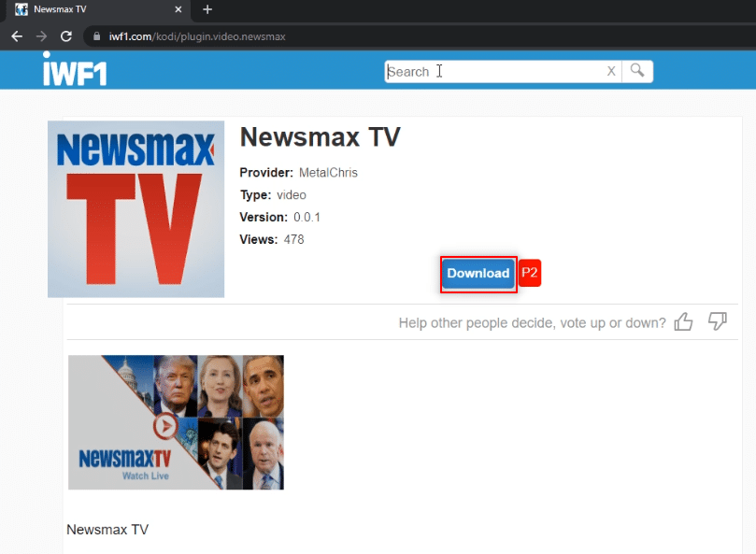This screenshot has width=756, height=554.
Task: Close the Newsmax TV tab
Action: click(x=178, y=9)
